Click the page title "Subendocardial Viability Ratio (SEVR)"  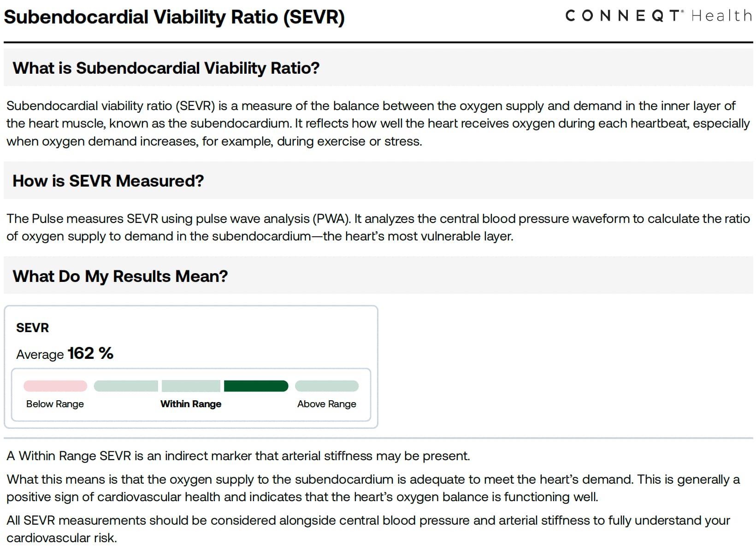click(174, 18)
